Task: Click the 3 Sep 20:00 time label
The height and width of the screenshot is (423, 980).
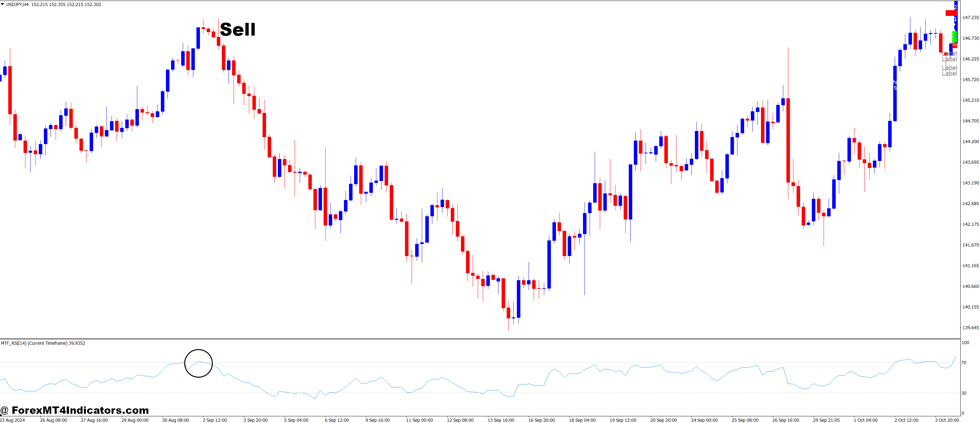Action: click(255, 420)
